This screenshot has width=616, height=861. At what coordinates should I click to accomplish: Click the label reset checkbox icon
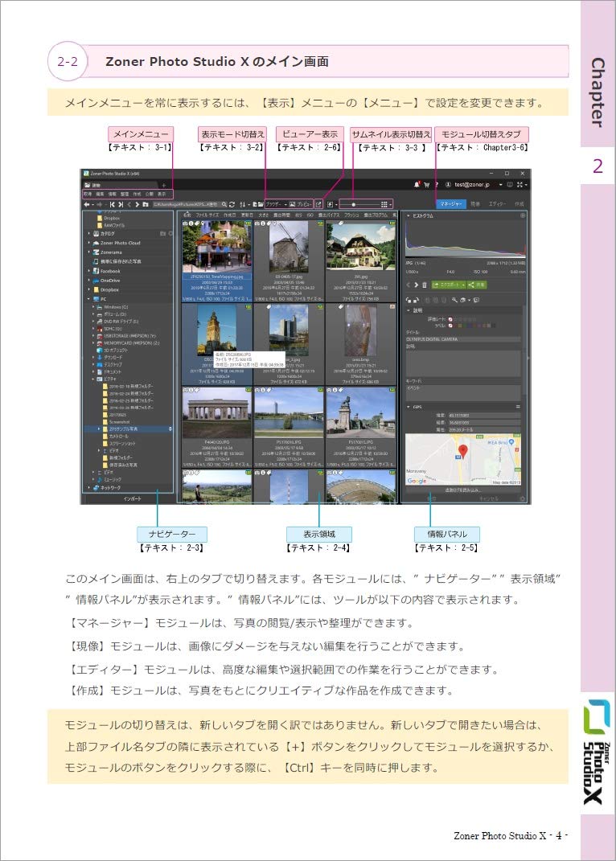click(450, 326)
